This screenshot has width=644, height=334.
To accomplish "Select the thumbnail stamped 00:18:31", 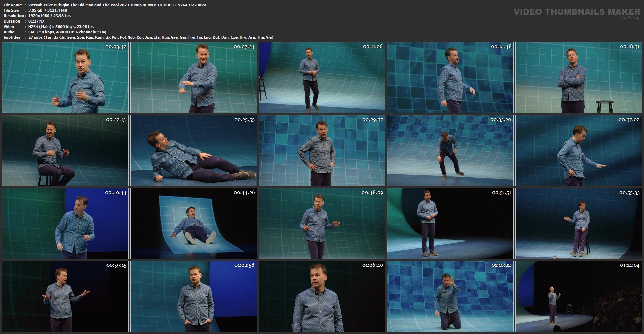I will coord(579,78).
